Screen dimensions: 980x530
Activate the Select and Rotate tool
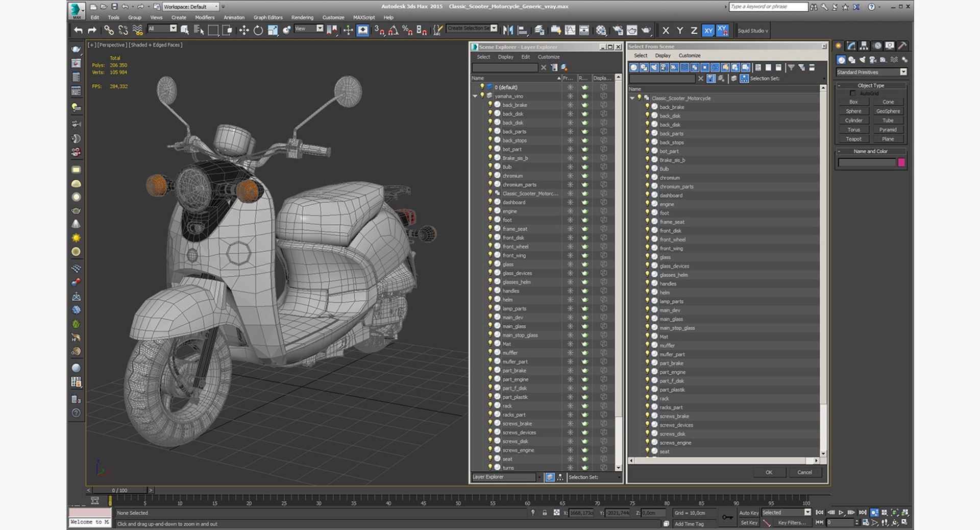point(258,31)
